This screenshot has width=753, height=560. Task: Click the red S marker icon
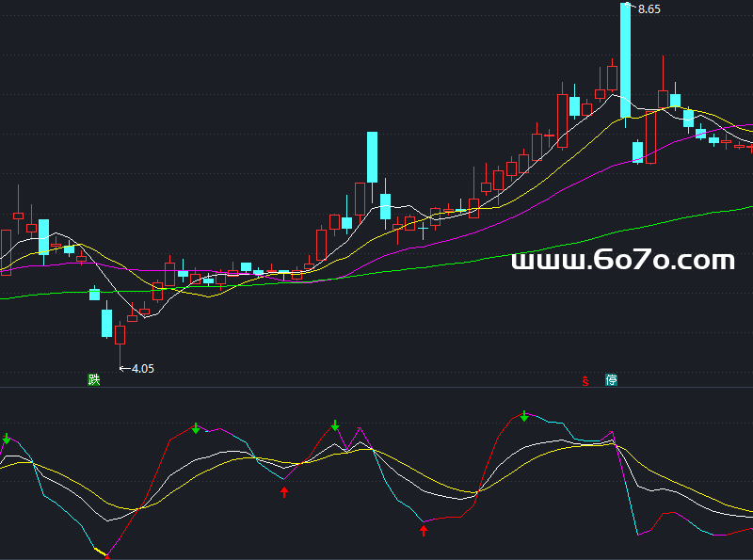pos(585,380)
